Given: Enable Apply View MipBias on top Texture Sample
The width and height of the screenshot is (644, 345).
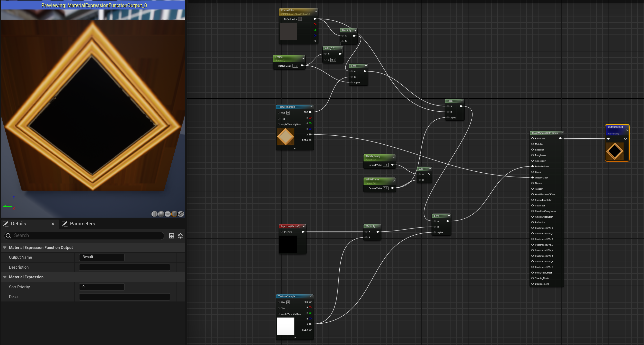Looking at the screenshot, I should (x=279, y=124).
